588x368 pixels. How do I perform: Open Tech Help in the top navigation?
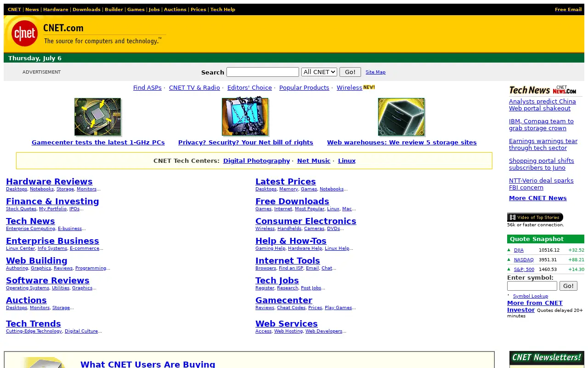click(x=223, y=9)
